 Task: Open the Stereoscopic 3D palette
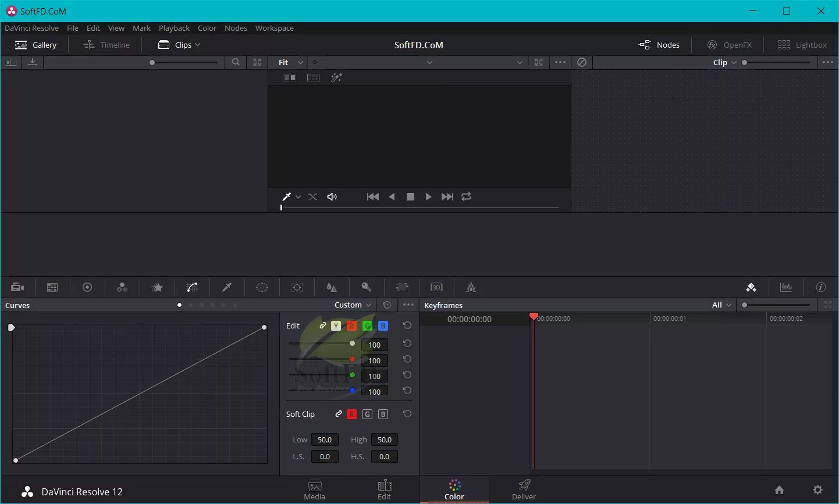coord(436,287)
